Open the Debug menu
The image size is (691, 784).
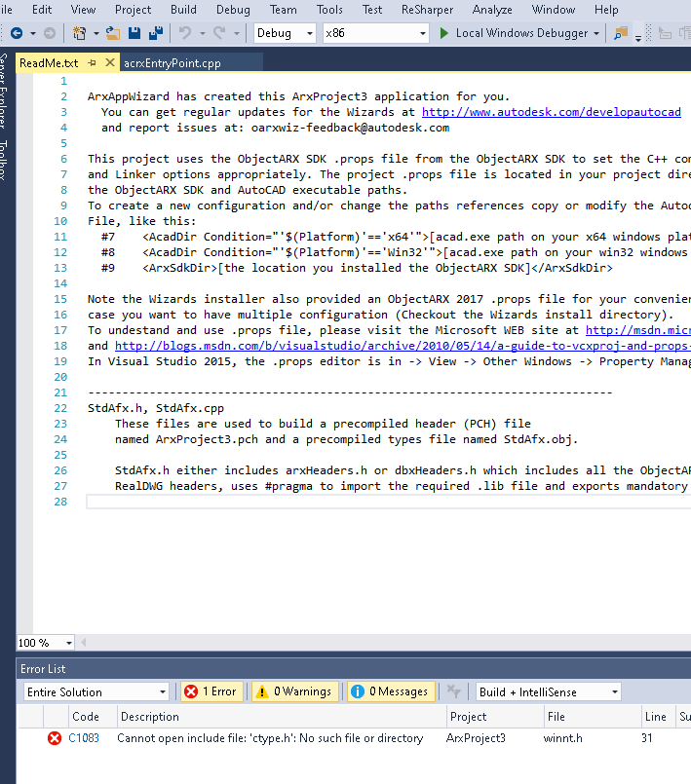pos(233,10)
